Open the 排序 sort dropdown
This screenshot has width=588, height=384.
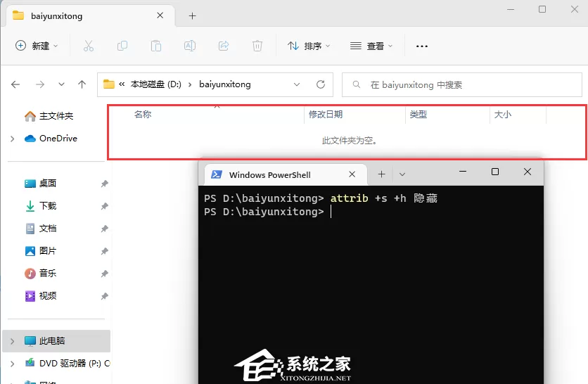tap(309, 46)
